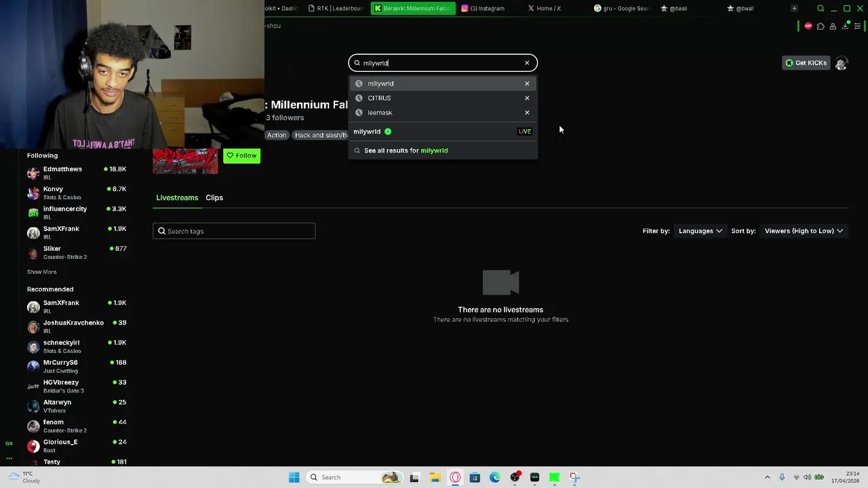Open JoshuaKravchenko channel avatar

(33, 327)
